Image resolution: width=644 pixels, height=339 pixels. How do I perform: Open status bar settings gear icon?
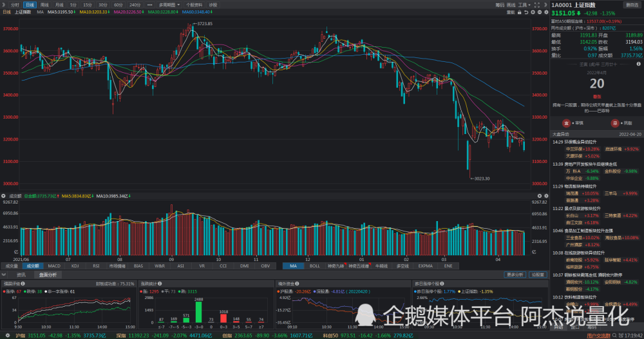point(7,335)
